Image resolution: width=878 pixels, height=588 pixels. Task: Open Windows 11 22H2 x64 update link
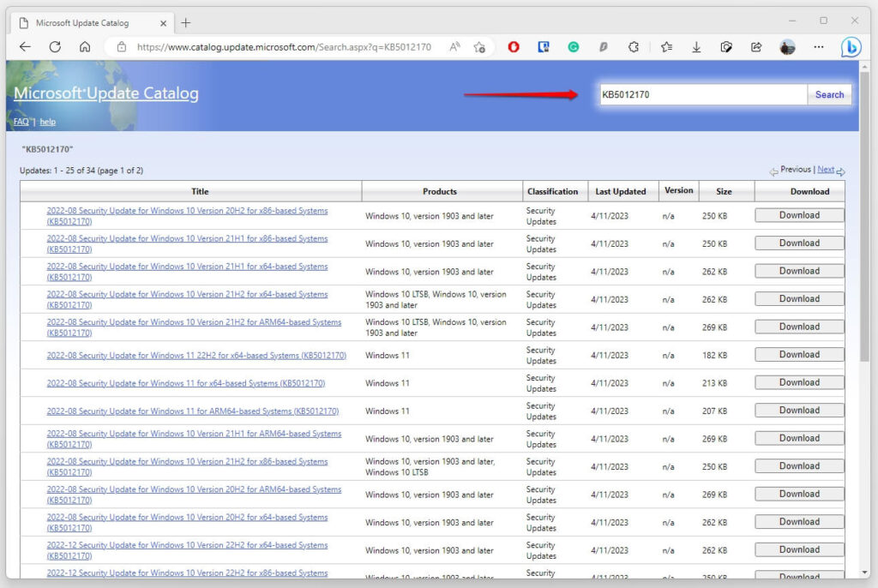click(196, 356)
